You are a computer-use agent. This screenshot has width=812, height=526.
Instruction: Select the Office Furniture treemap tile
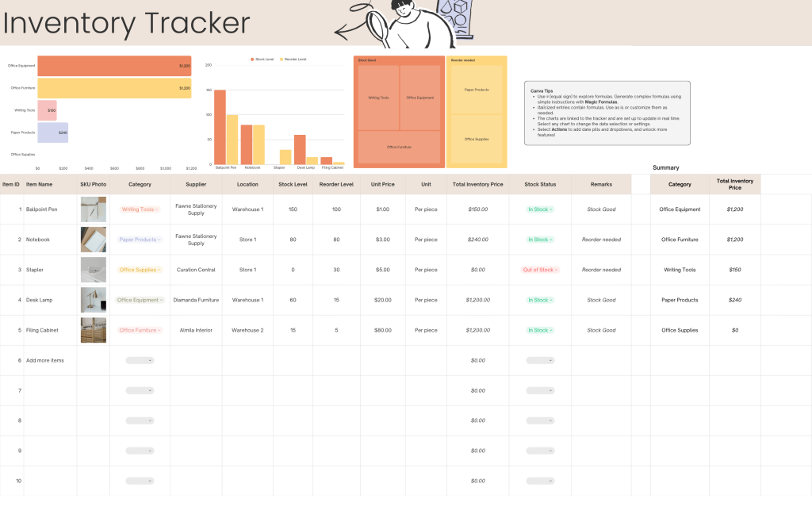pos(400,148)
